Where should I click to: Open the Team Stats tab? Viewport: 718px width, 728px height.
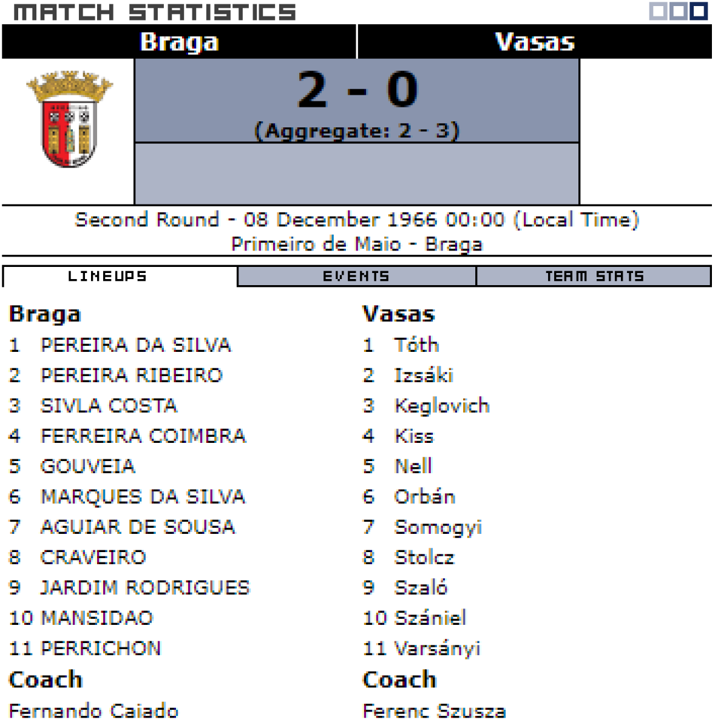tap(594, 277)
